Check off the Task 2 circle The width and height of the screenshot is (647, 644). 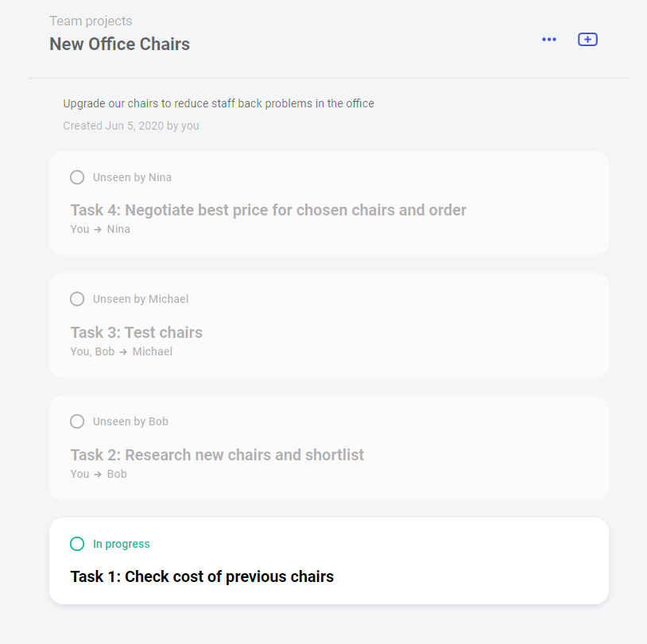[77, 421]
